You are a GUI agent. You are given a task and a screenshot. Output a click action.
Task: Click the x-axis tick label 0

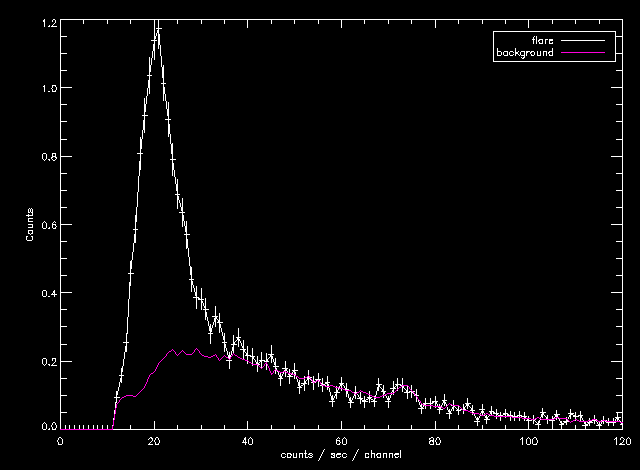click(60, 441)
